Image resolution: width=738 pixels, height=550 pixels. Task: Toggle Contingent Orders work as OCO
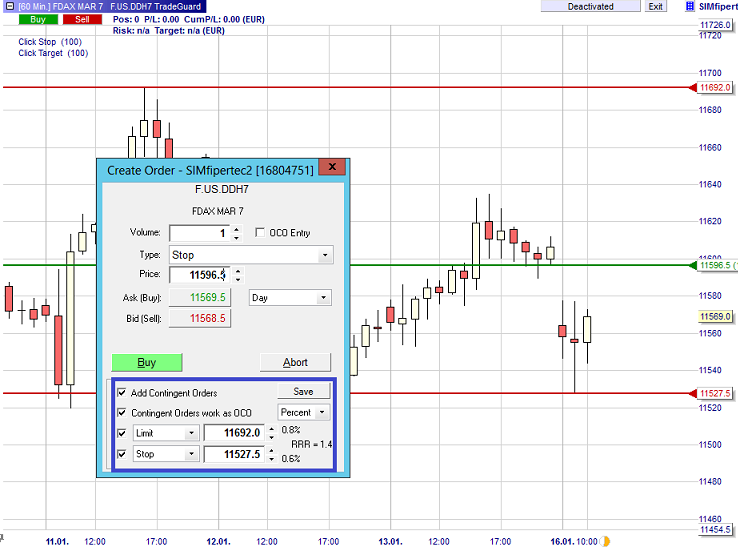click(x=122, y=412)
